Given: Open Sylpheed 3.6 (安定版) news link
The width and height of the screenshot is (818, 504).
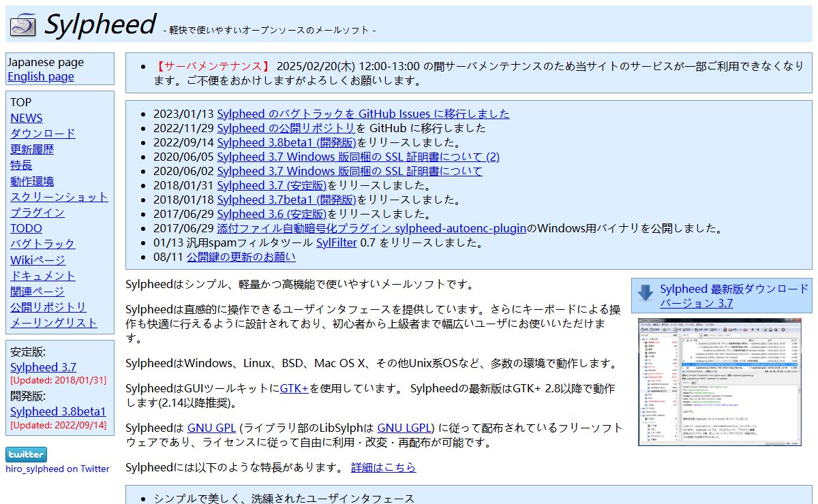Looking at the screenshot, I should (x=272, y=214).
